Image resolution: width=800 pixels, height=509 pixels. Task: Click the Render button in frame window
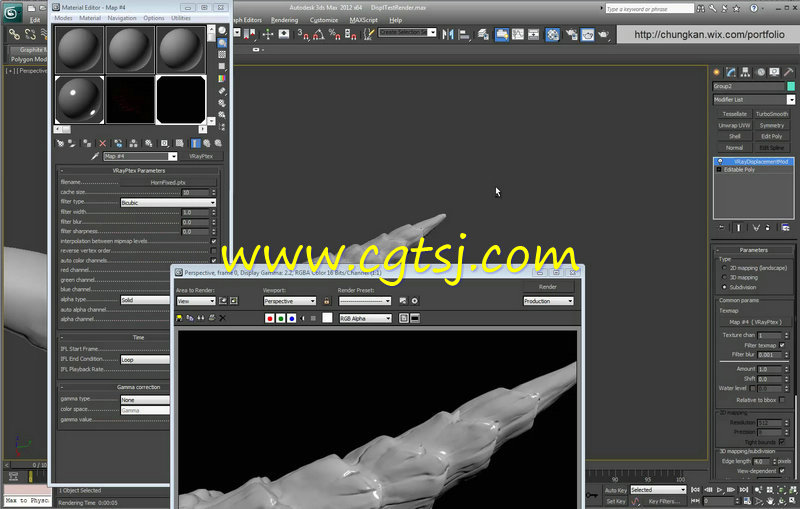pos(548,287)
